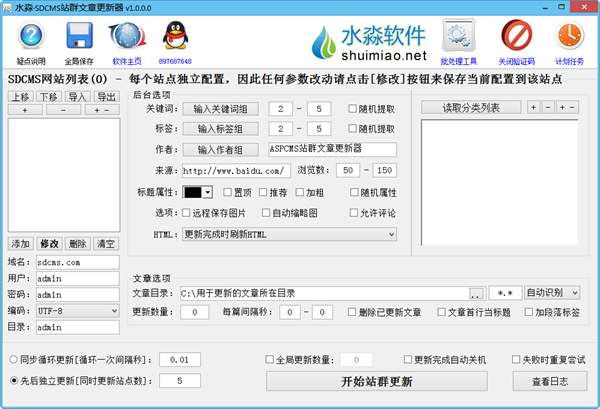Image resolution: width=600 pixels, height=409 pixels.
Task: Click the 文章目录 path field
Action: point(324,293)
